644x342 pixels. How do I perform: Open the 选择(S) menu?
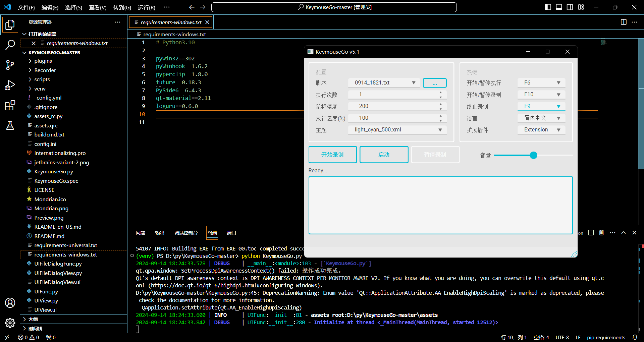tap(73, 7)
